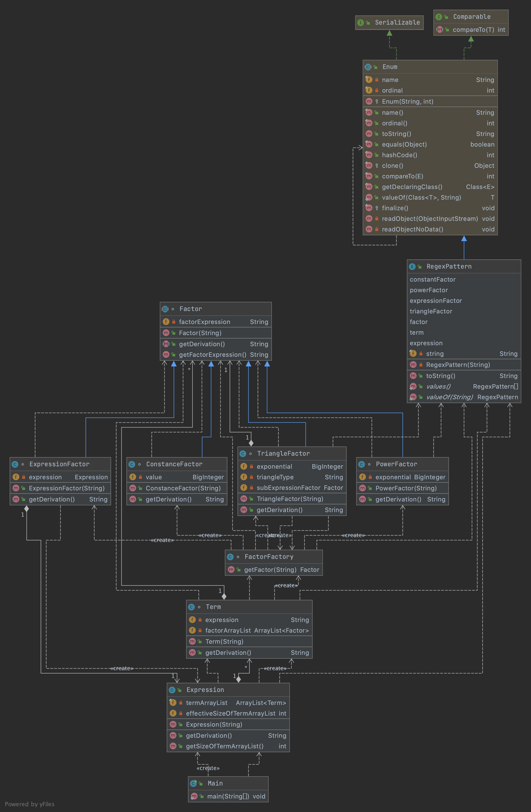
Task: Click getDerivation() method in ConstanceFactor
Action: [168, 499]
